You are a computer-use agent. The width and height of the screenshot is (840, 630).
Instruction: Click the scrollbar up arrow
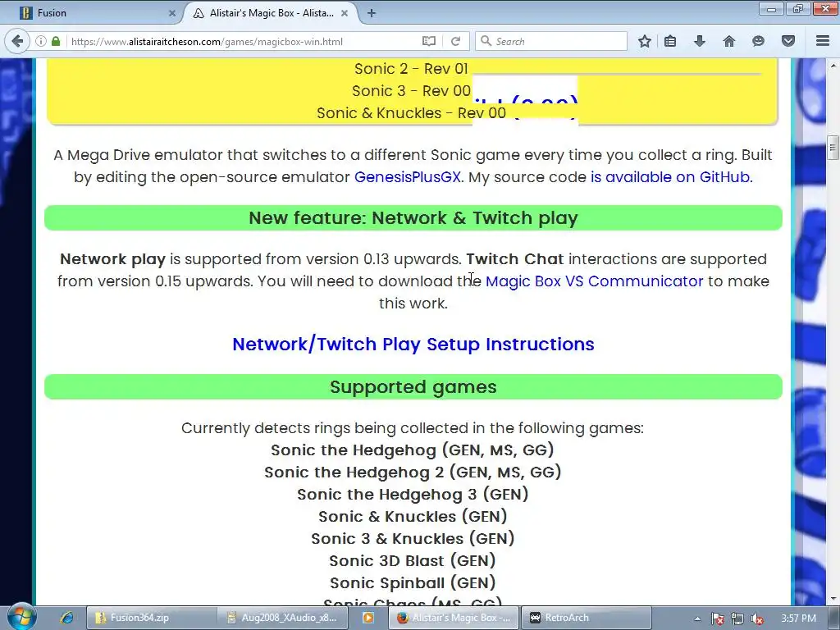click(833, 65)
